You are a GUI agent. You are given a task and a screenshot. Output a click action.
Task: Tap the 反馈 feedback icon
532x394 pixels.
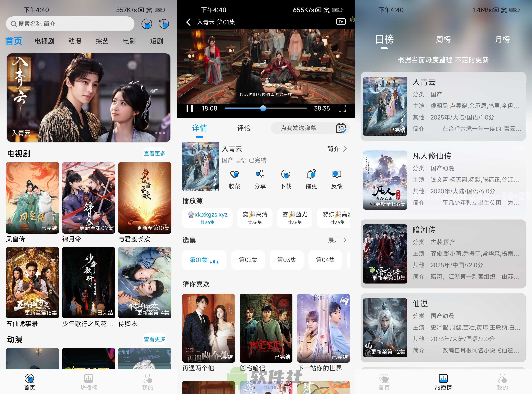click(337, 175)
